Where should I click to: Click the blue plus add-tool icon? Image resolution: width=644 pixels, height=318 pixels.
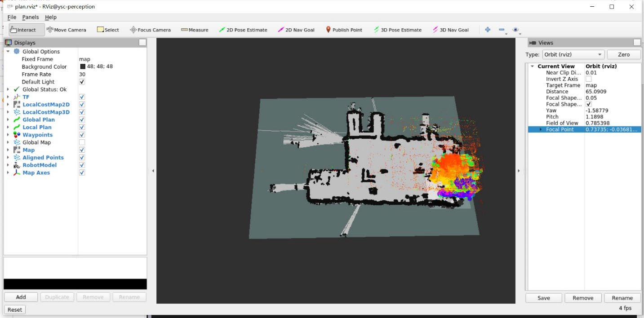(x=488, y=30)
